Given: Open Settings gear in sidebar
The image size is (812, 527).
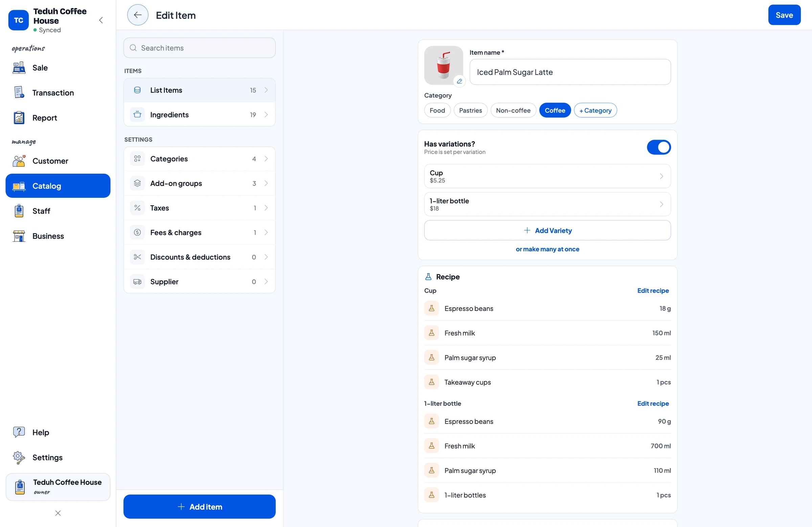Looking at the screenshot, I should point(19,457).
